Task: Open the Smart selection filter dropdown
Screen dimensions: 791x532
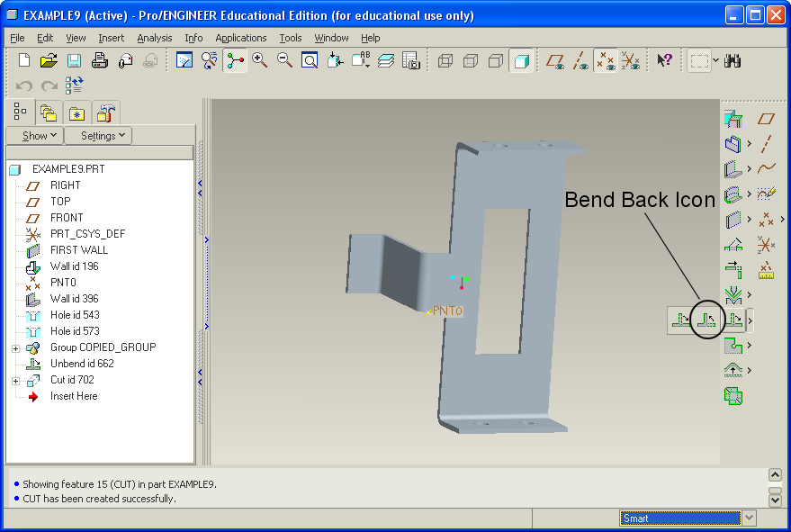Action: (749, 518)
